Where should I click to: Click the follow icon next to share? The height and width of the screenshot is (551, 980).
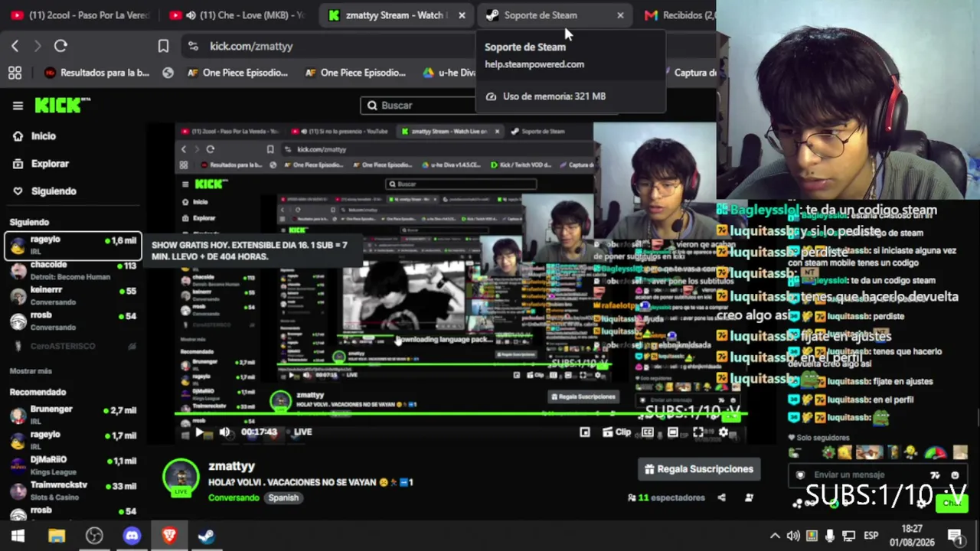749,497
